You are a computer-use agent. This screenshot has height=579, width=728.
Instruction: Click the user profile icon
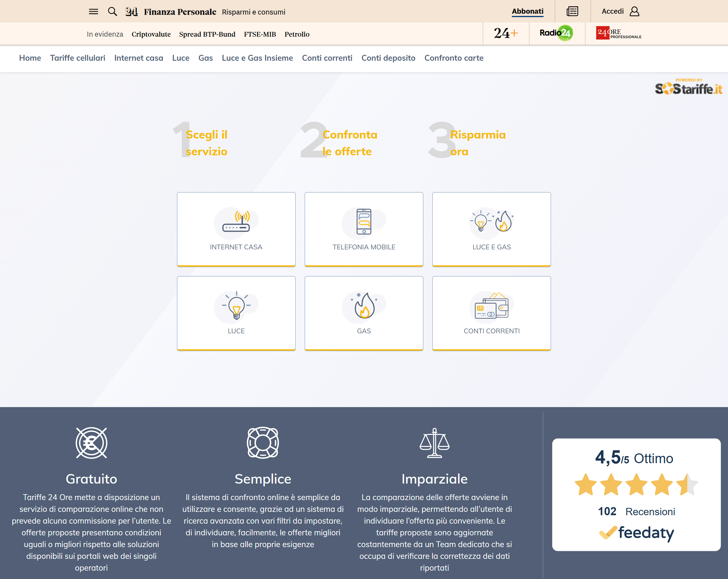click(634, 11)
